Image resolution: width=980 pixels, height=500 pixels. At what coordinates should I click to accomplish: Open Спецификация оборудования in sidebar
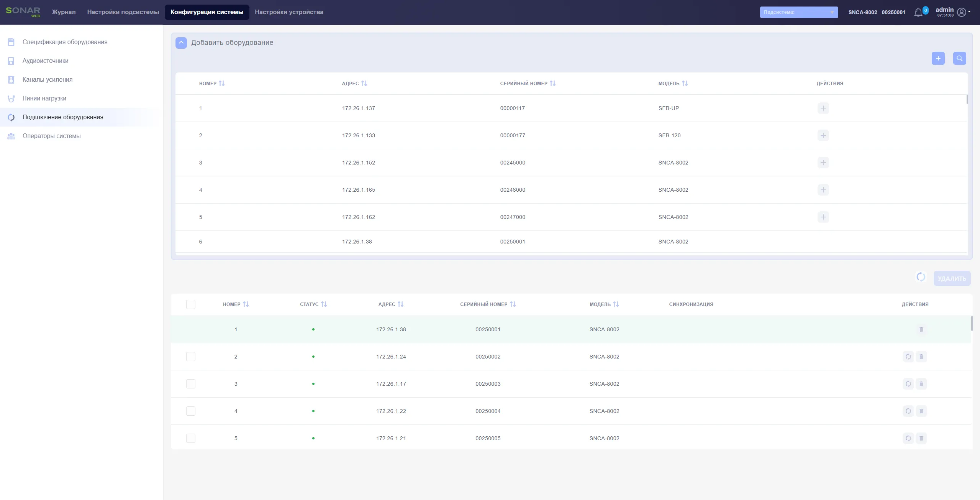click(81, 42)
